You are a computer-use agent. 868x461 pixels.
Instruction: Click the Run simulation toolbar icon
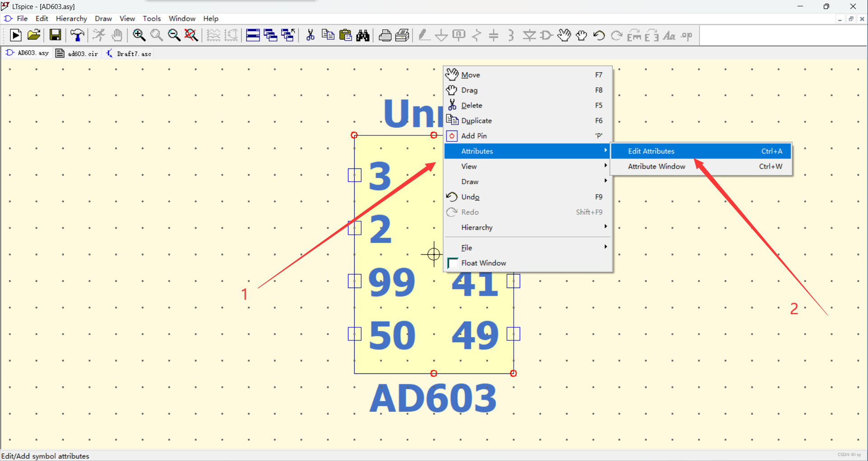15,35
